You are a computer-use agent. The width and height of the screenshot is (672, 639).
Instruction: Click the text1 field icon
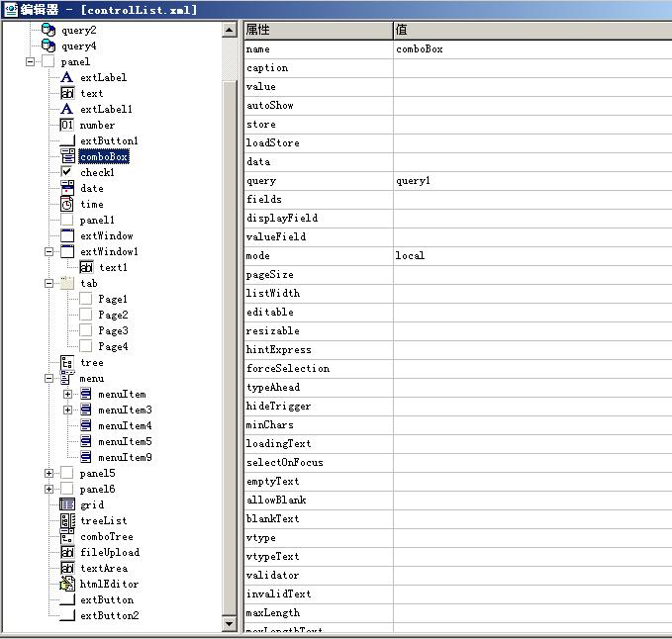[86, 268]
